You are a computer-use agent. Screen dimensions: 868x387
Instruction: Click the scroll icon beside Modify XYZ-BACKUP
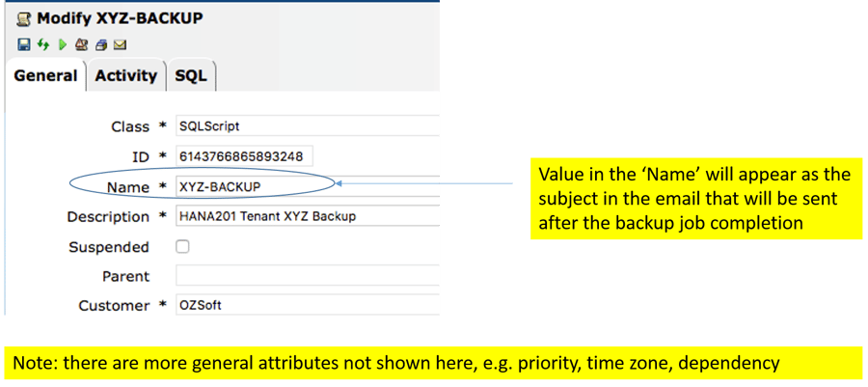(25, 19)
